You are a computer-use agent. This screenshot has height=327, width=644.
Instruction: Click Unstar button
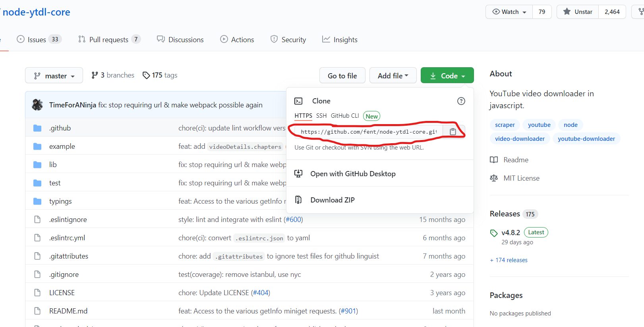pyautogui.click(x=578, y=12)
